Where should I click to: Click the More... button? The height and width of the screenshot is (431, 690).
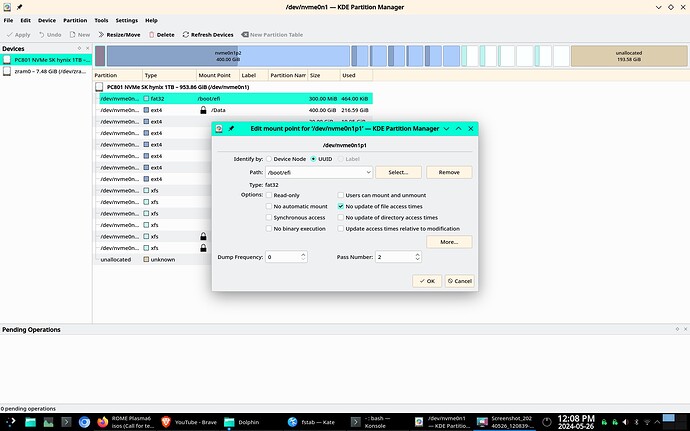pos(449,242)
